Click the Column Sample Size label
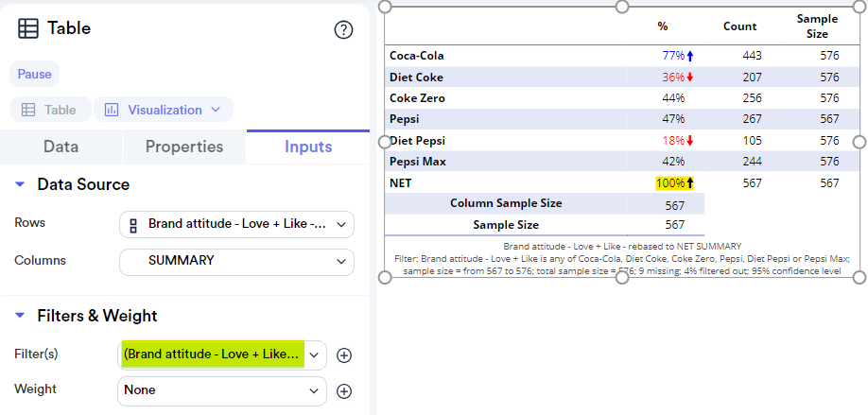 [x=506, y=203]
